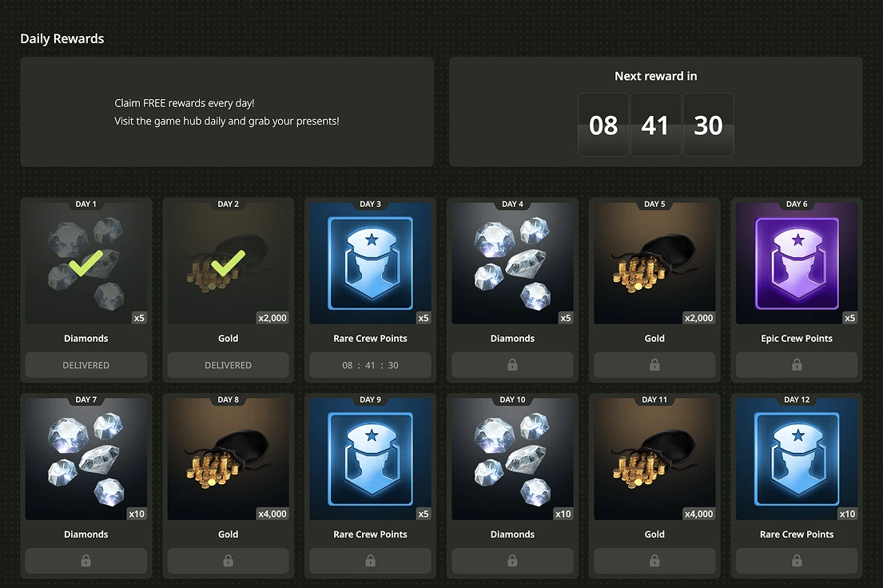Click the green checkmark on Day 1
The image size is (883, 588).
86,263
